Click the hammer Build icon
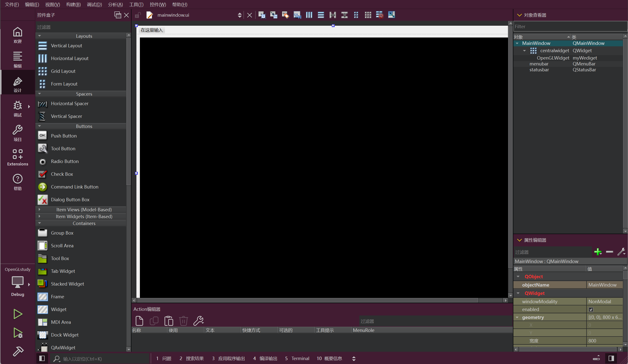Screen dimensions: 628x364 click(x=18, y=351)
